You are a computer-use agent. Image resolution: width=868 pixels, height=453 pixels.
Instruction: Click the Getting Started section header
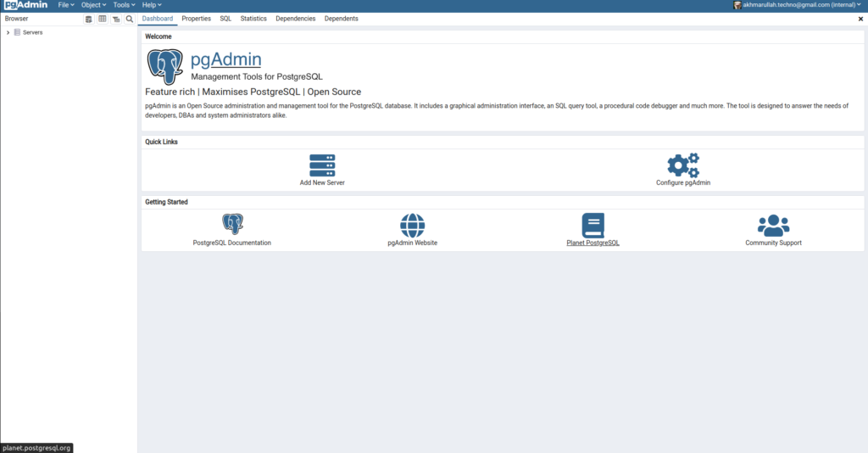(166, 202)
